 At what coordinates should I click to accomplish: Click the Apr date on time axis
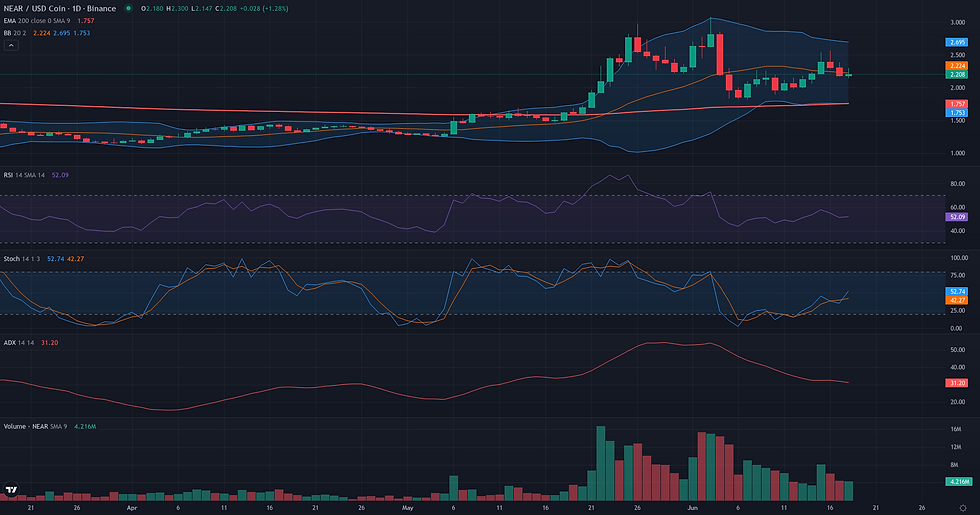click(132, 508)
